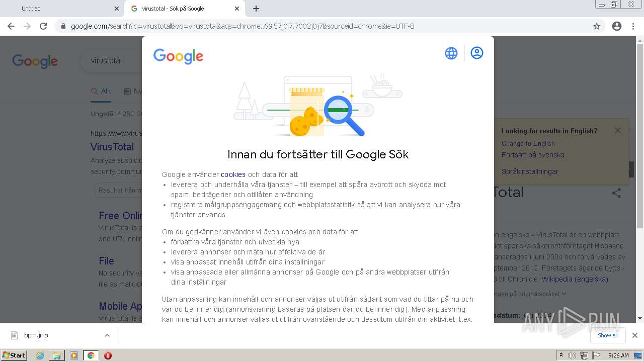The width and height of the screenshot is (644, 362).
Task: Select the Allt search tab
Action: (101, 91)
